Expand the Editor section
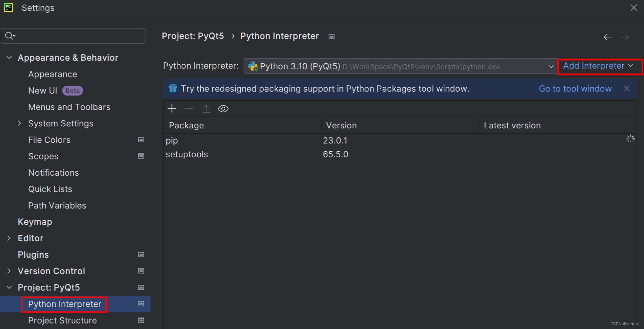Screen dimensions: 644x329 pos(9,238)
